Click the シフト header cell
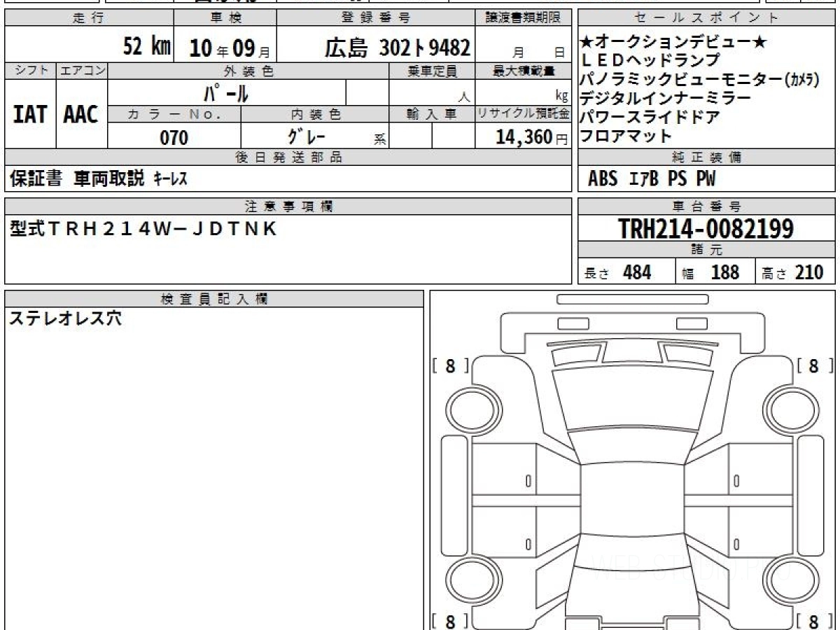840x630 pixels. pyautogui.click(x=31, y=71)
